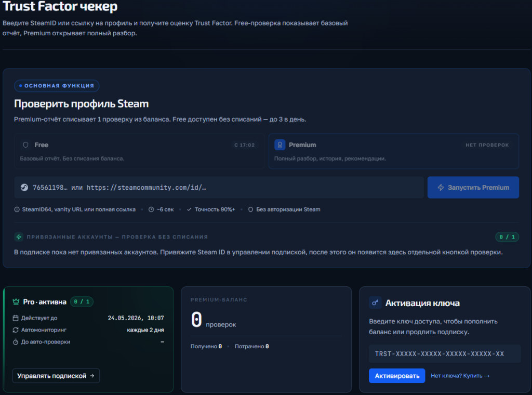
Task: Click the Premium badge icon
Action: 280,145
